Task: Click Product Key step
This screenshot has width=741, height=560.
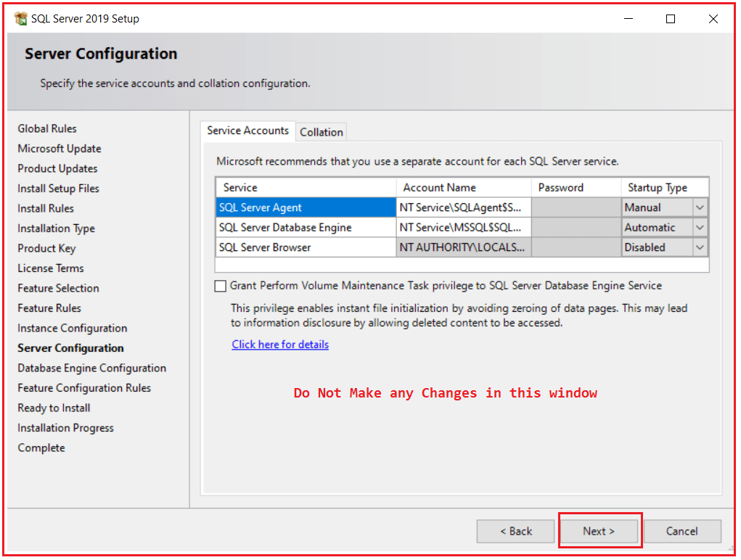Action: point(46,248)
